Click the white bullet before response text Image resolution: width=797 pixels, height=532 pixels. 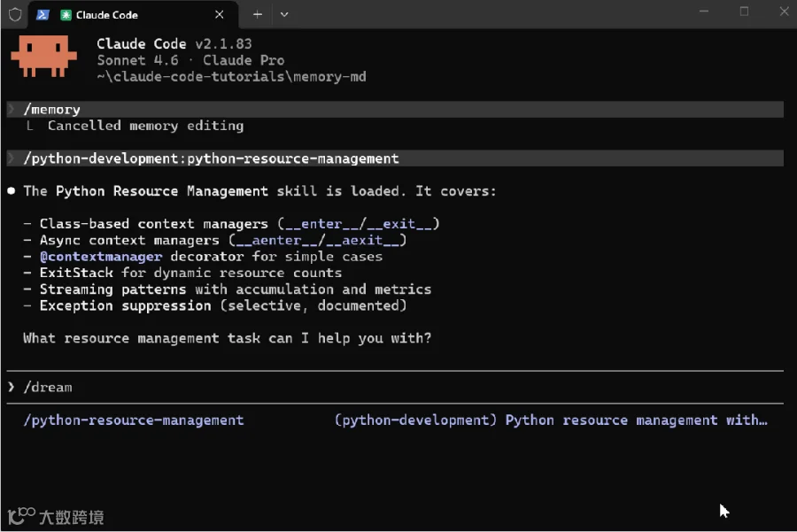point(12,191)
